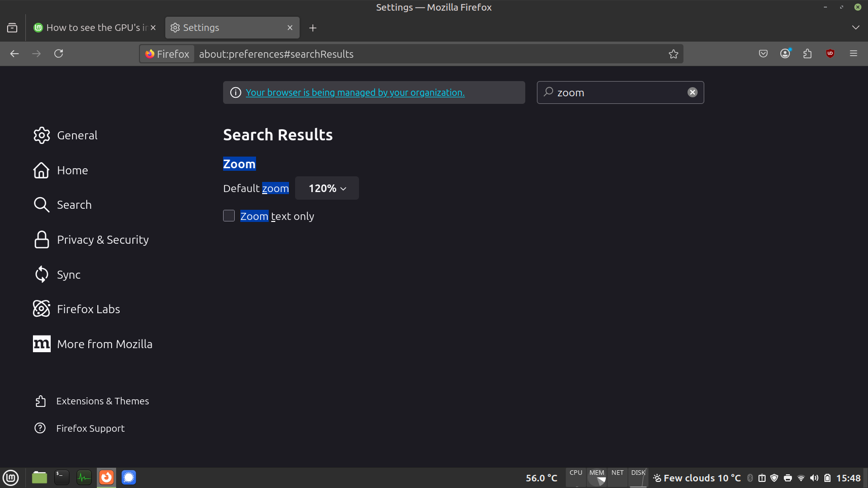The height and width of the screenshot is (488, 868).
Task: Open a new tab
Action: point(313,28)
